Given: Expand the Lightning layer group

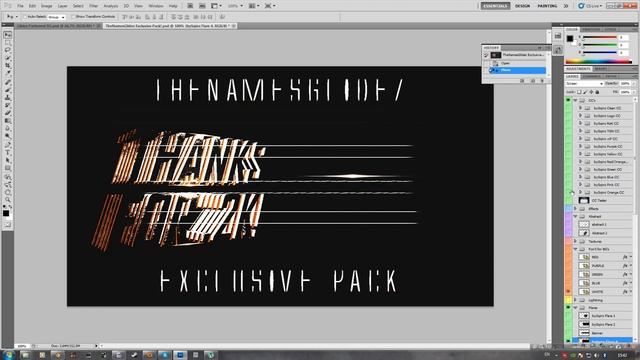Looking at the screenshot, I should 576,300.
